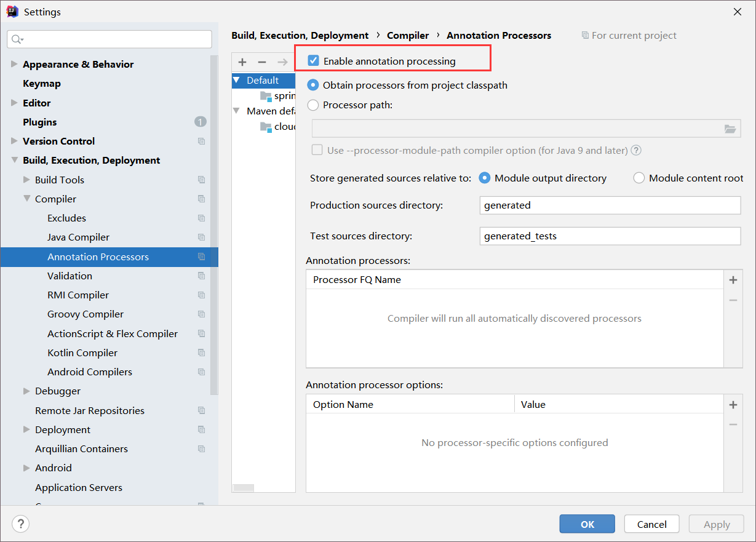Viewport: 756px width, 542px height.
Task: Collapse the Maven default profile node
Action: pos(237,111)
